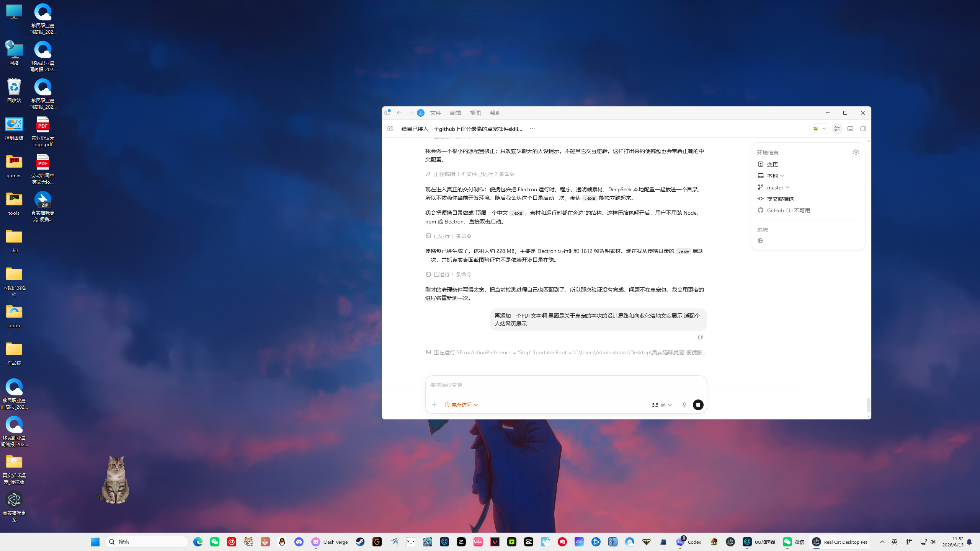The height and width of the screenshot is (551, 980).
Task: Expand the 完全访问 permissions dropdown
Action: click(x=461, y=405)
